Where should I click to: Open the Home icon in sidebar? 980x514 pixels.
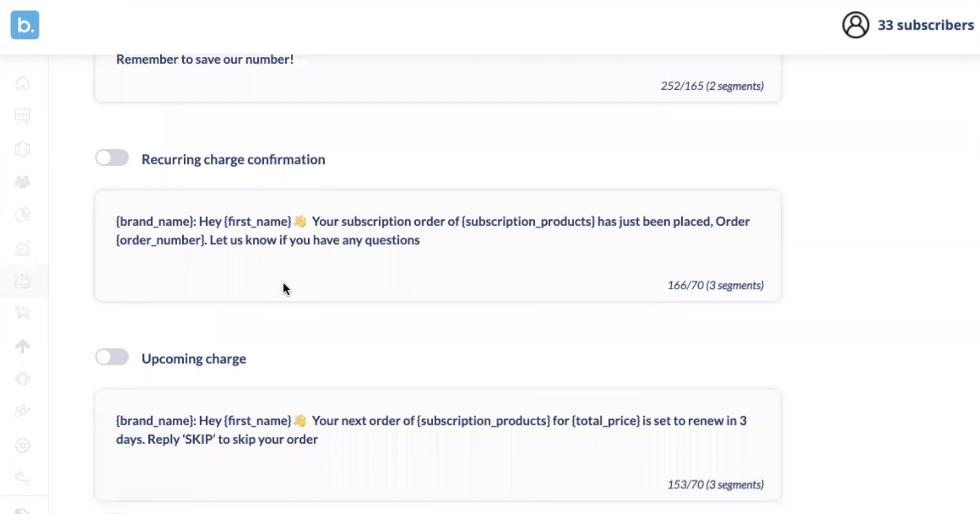[22, 83]
